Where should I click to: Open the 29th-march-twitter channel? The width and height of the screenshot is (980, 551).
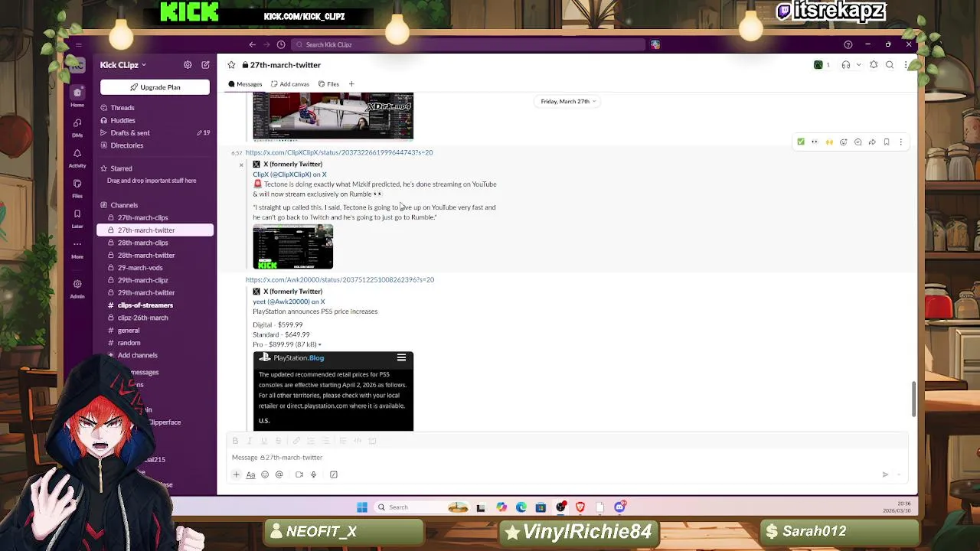tap(145, 292)
